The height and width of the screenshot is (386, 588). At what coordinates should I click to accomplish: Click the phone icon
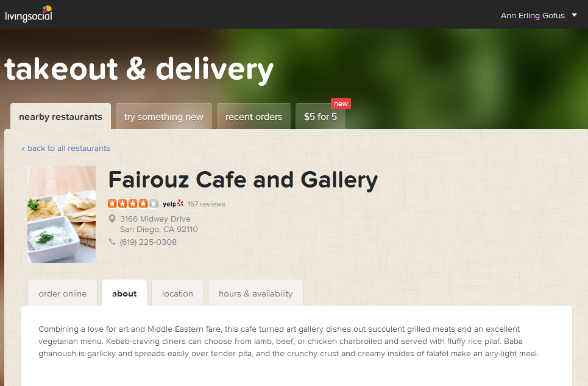(x=112, y=242)
